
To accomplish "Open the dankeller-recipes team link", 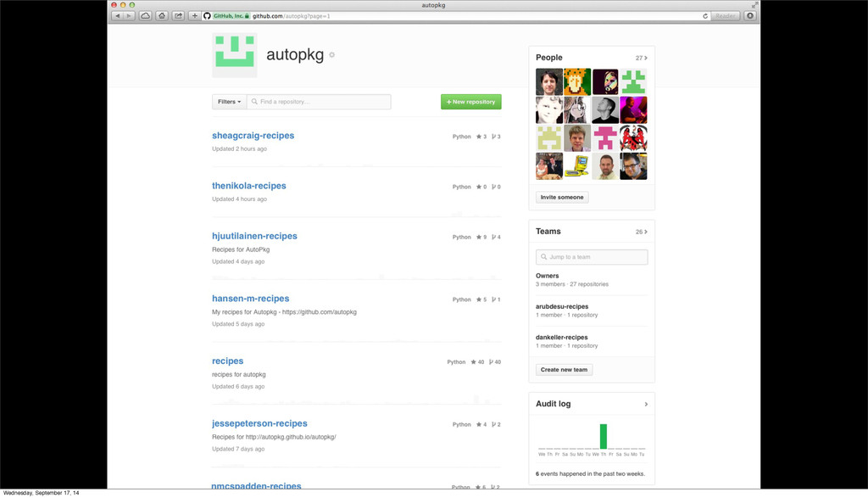I will 561,338.
